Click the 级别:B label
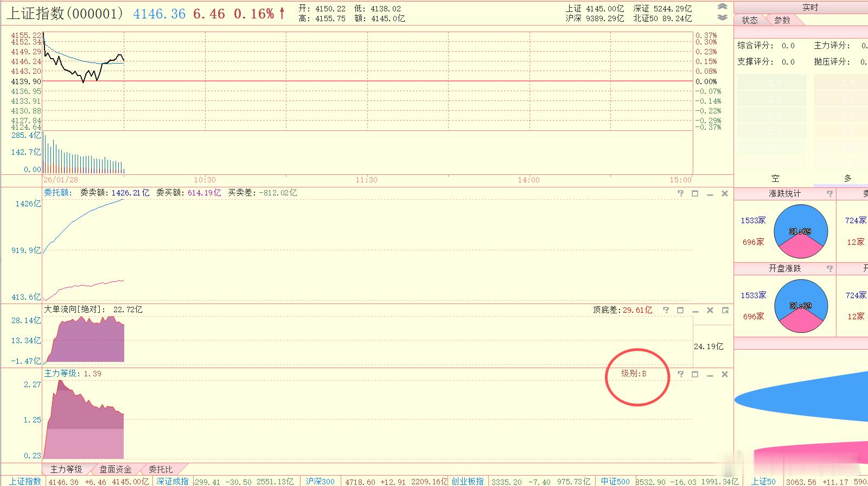The width and height of the screenshot is (868, 486). [634, 374]
